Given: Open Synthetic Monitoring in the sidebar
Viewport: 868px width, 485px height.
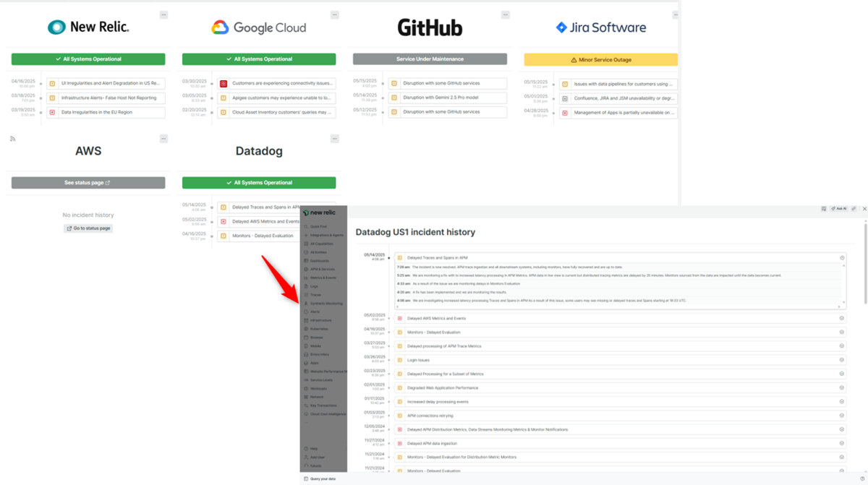Looking at the screenshot, I should (323, 304).
